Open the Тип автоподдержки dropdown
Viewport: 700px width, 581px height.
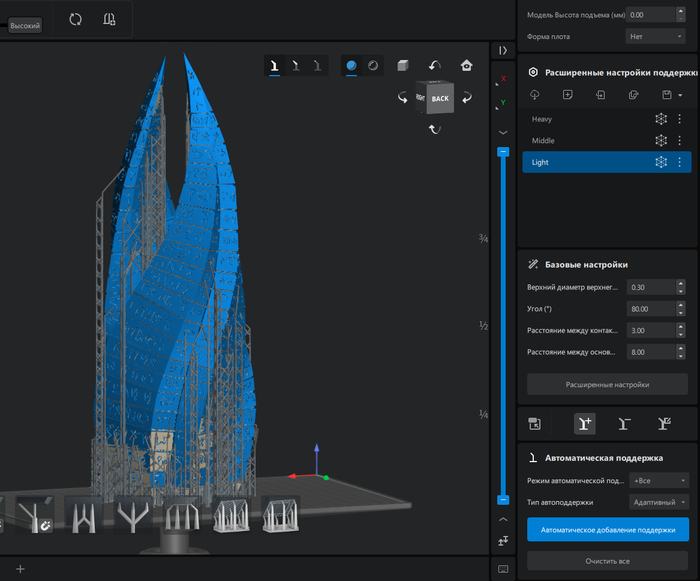(x=658, y=502)
